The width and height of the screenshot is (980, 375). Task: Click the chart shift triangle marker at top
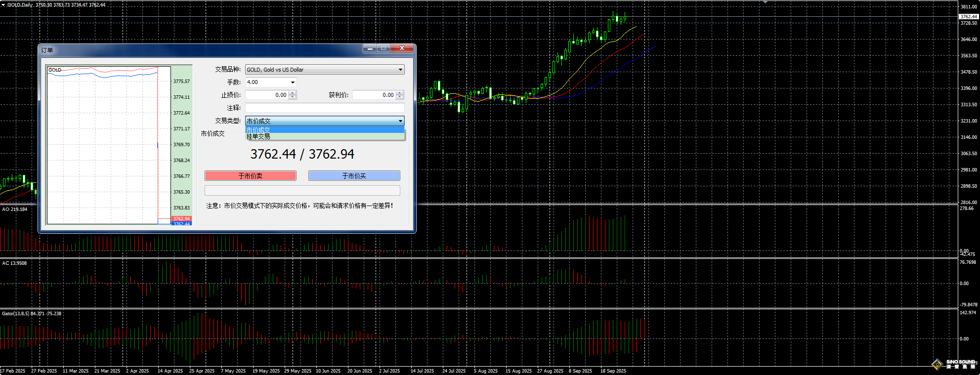click(765, 2)
